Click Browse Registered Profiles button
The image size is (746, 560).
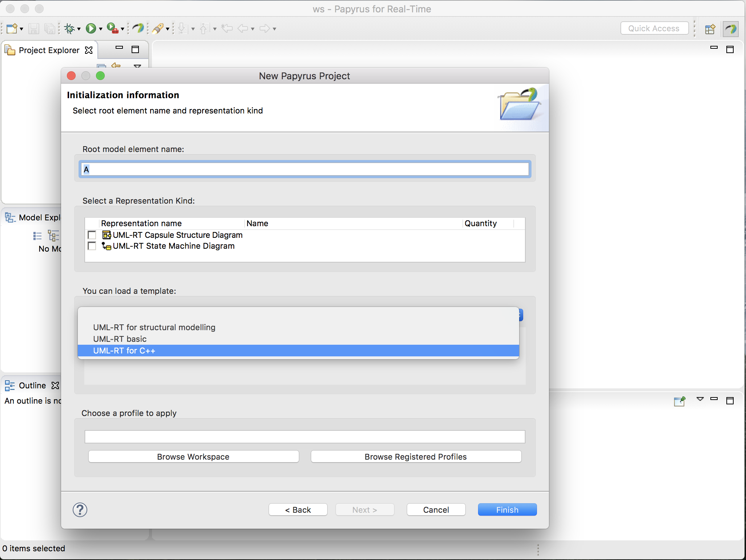pos(416,457)
